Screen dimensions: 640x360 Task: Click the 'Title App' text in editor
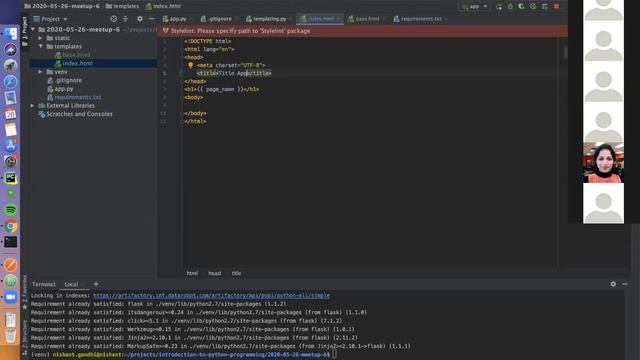click(233, 73)
